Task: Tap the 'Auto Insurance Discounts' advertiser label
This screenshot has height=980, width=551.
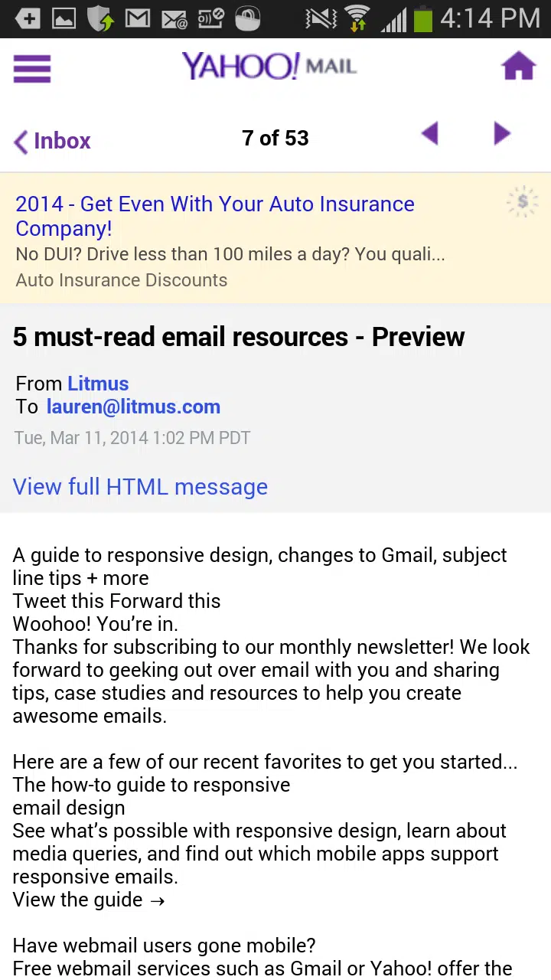Action: click(x=121, y=280)
